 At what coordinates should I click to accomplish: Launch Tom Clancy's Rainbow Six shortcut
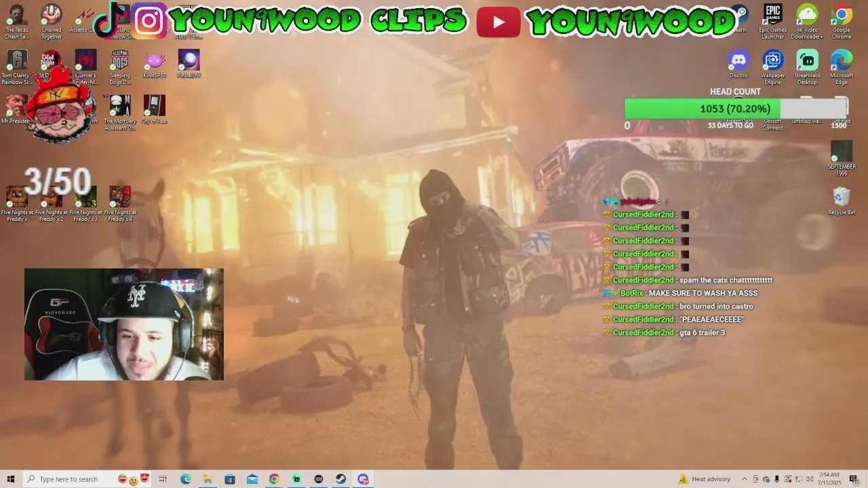click(17, 67)
